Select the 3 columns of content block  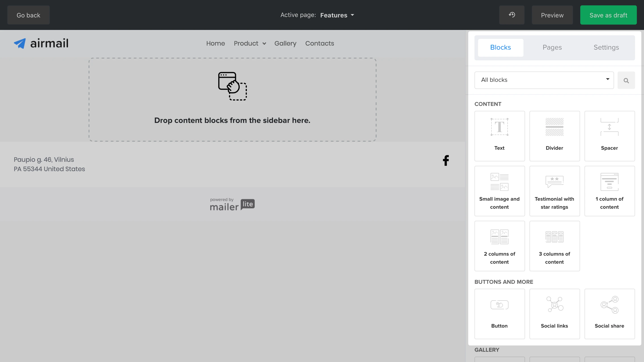pos(554,246)
